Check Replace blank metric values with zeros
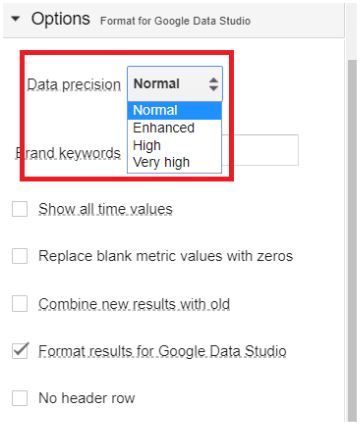Viewport: 363px width, 431px height. [20, 256]
